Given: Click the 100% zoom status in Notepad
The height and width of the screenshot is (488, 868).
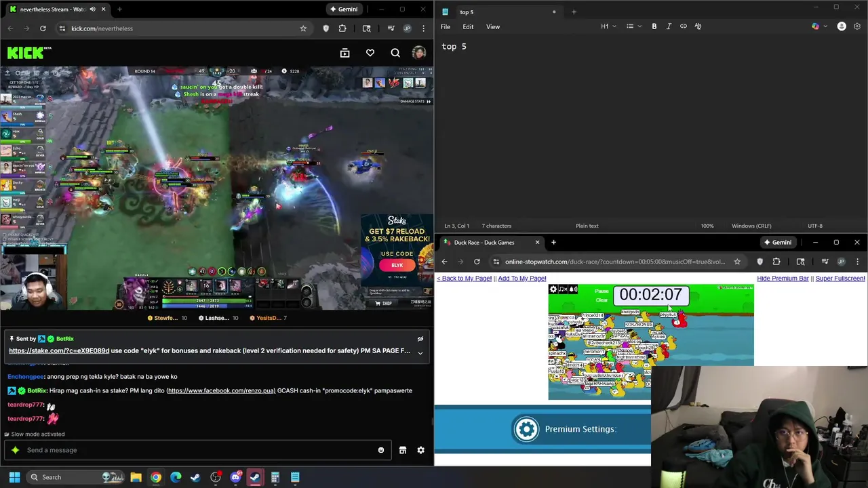Looking at the screenshot, I should tap(707, 226).
